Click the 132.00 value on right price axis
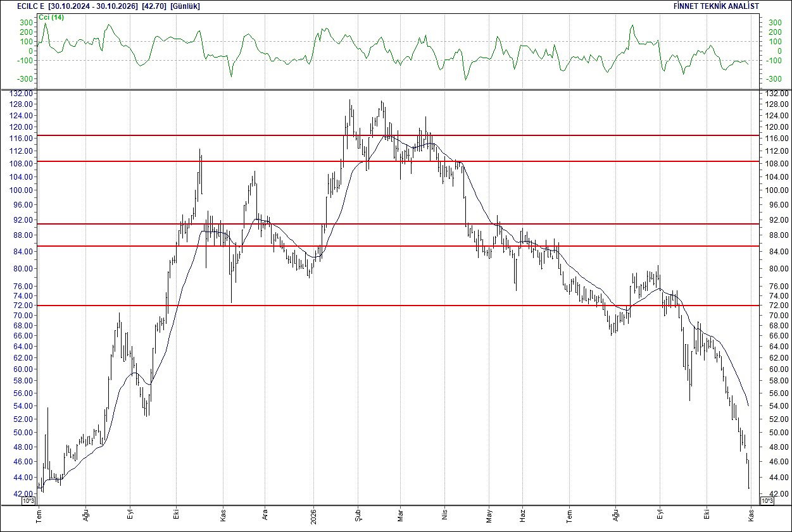 (x=776, y=93)
